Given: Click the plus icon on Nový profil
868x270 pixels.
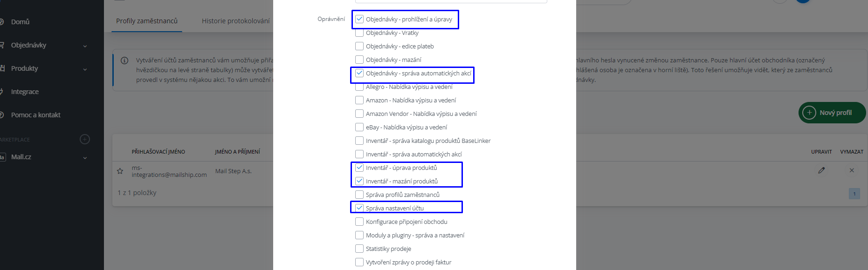Looking at the screenshot, I should 809,113.
